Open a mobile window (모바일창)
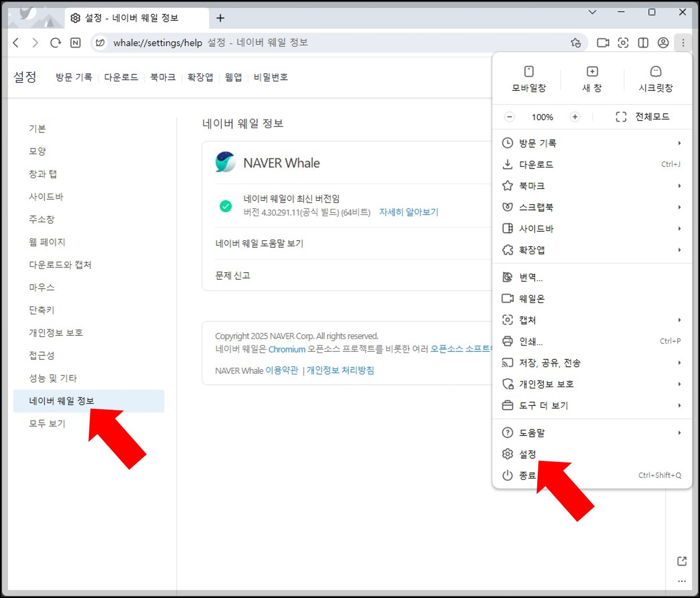This screenshot has height=598, width=700. 529,79
